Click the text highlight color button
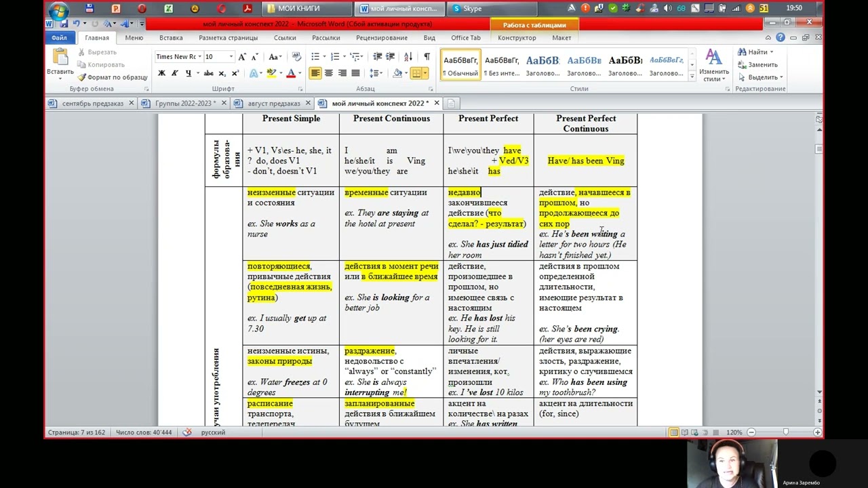The height and width of the screenshot is (488, 868). tap(271, 73)
